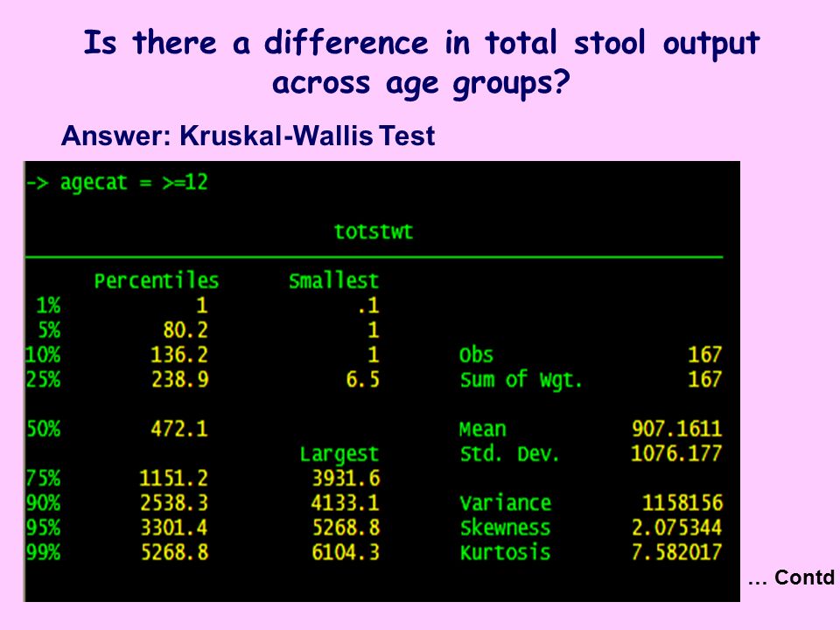The image size is (840, 630).
Task: Select the 'Answer: Kruskal-Wallis Test' heading
Action: pos(248,136)
